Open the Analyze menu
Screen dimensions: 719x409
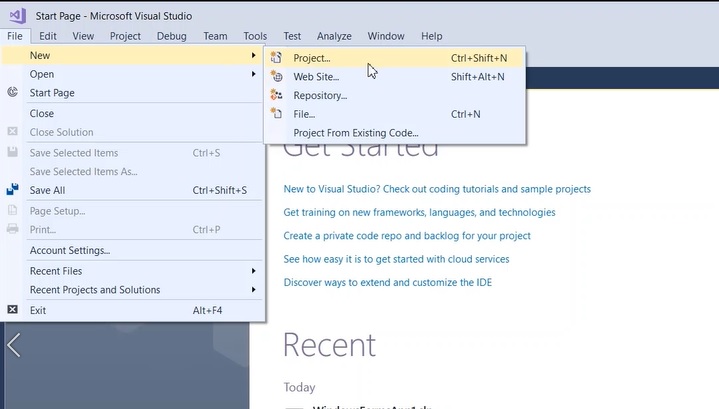(334, 36)
